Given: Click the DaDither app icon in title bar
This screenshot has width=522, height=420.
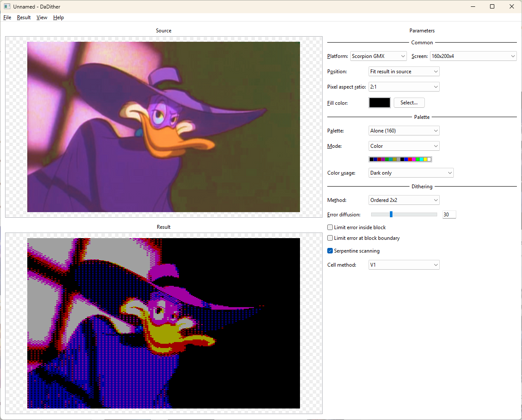Looking at the screenshot, I should 7,6.
